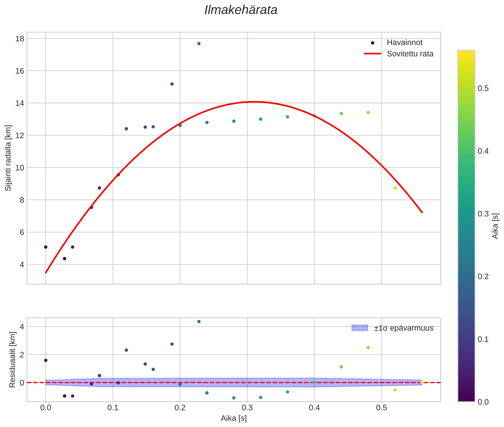Click the 0.3 tick label on the colorbar
Image resolution: width=504 pixels, height=427 pixels.
483,214
